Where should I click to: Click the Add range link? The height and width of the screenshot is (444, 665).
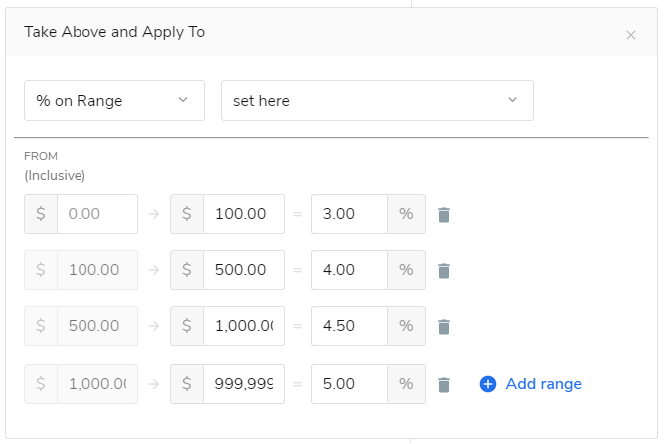coord(543,384)
